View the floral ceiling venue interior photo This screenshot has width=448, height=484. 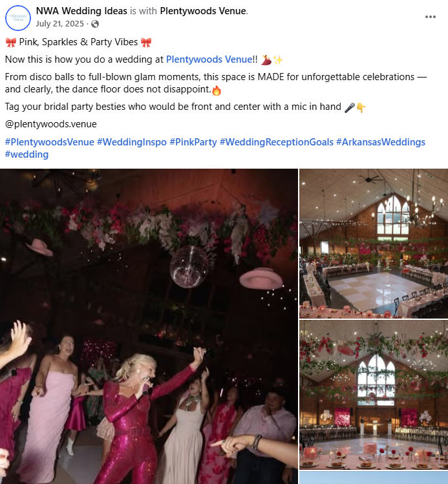click(x=374, y=395)
